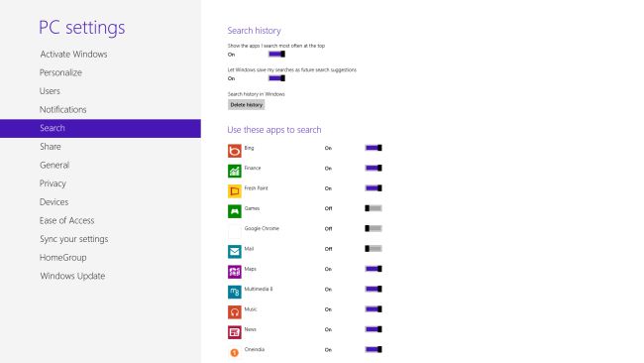Click the Multimedia 8 app icon

235,292
